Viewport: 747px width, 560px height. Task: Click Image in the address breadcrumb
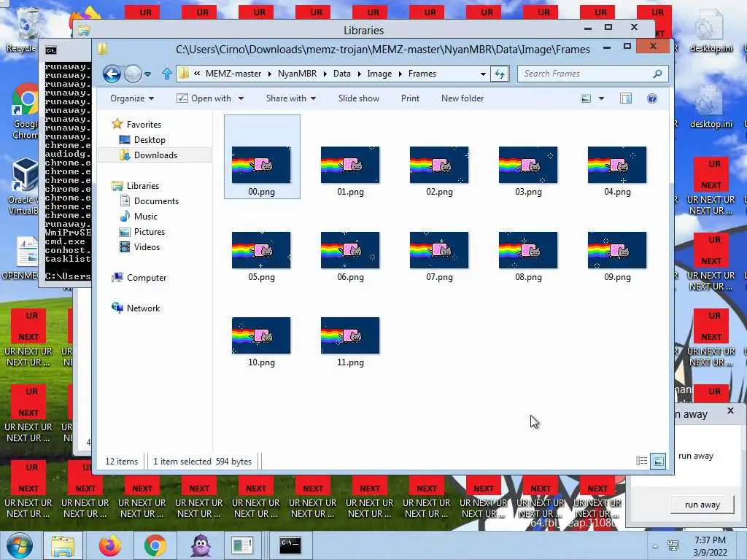pyautogui.click(x=379, y=74)
